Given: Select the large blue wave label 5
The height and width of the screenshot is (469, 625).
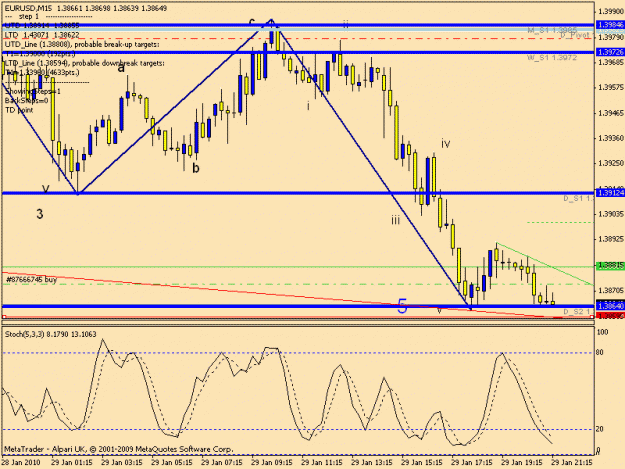Looking at the screenshot, I should tap(403, 306).
